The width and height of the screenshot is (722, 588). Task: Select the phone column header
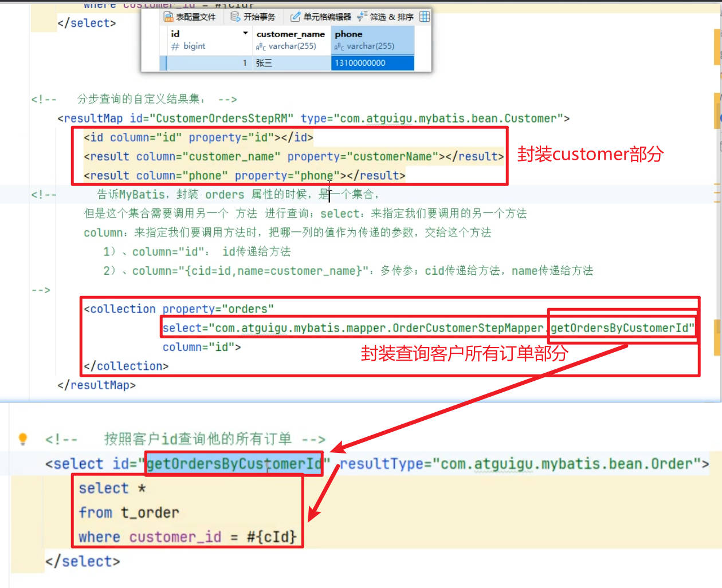pyautogui.click(x=348, y=34)
